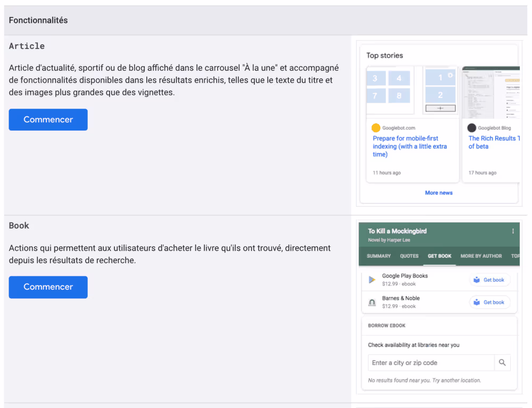
Task: Click the Book actions description paragraph
Action: point(170,254)
